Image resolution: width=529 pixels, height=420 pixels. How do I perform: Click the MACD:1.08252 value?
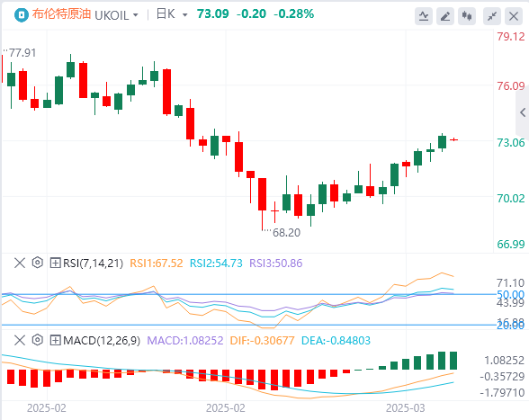point(185,340)
